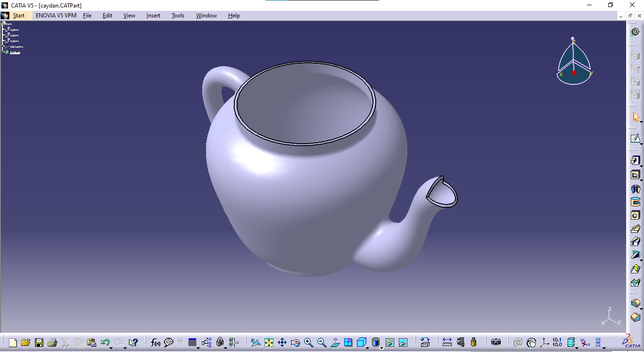Image resolution: width=644 pixels, height=352 pixels.
Task: Click the Fit All In view icon
Action: pyautogui.click(x=269, y=343)
